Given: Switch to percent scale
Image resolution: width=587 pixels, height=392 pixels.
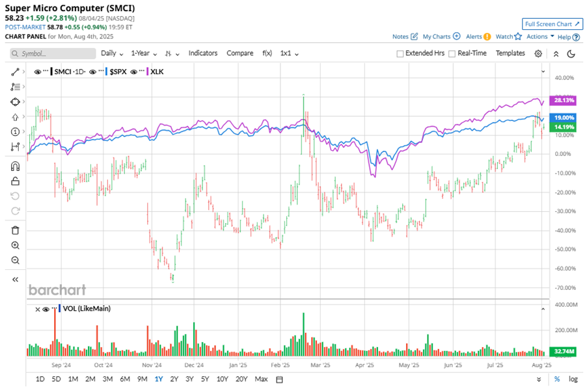Looking at the screenshot, I should point(557,379).
